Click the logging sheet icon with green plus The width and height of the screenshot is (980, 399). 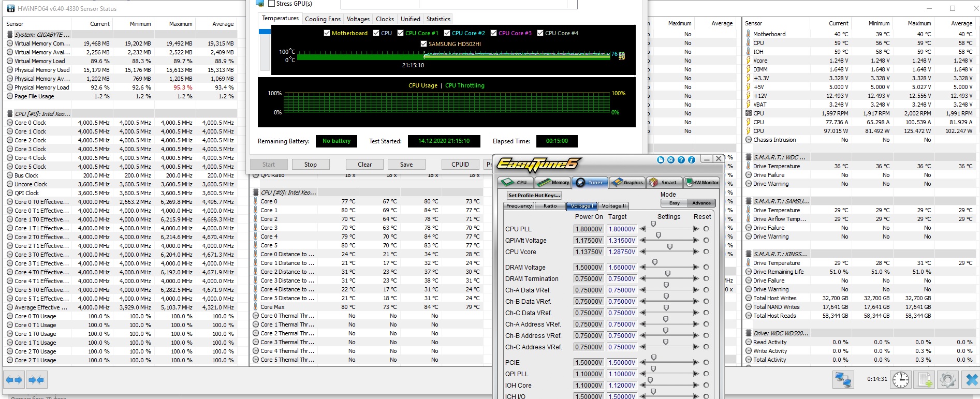pyautogui.click(x=925, y=380)
